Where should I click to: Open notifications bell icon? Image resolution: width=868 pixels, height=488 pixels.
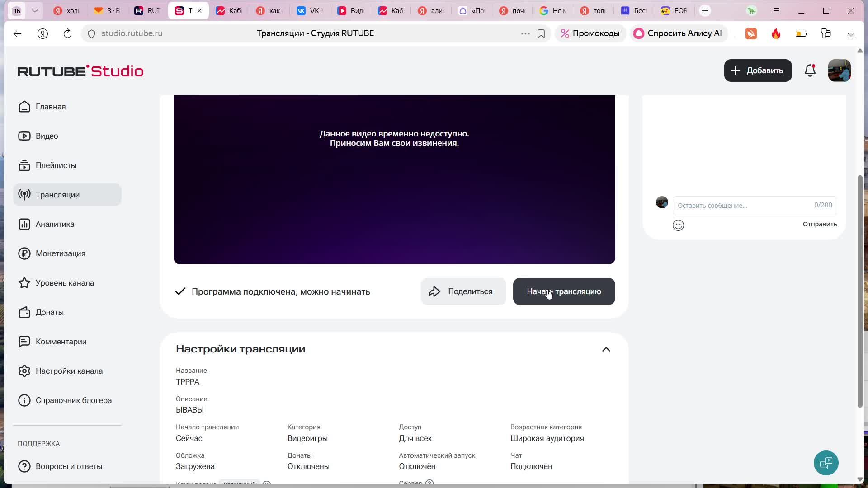810,70
